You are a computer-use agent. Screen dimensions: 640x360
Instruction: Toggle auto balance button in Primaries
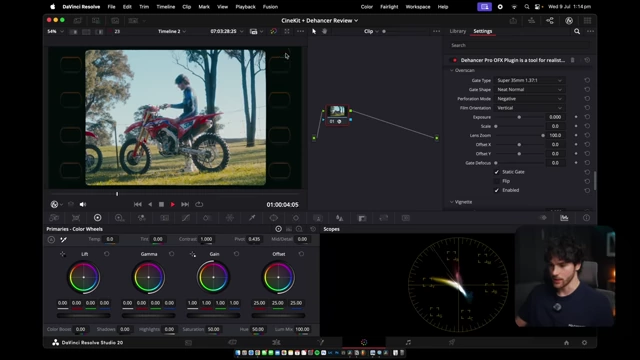[x=51, y=240]
